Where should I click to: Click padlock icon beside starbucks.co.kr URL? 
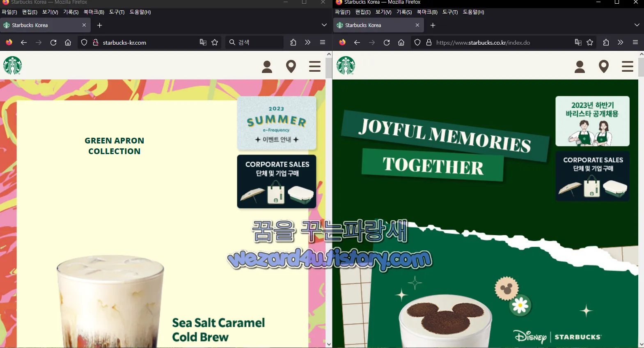pos(429,42)
